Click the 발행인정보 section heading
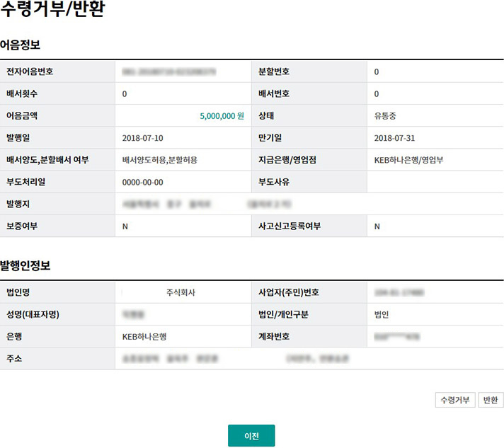504x448 pixels. [x=25, y=265]
